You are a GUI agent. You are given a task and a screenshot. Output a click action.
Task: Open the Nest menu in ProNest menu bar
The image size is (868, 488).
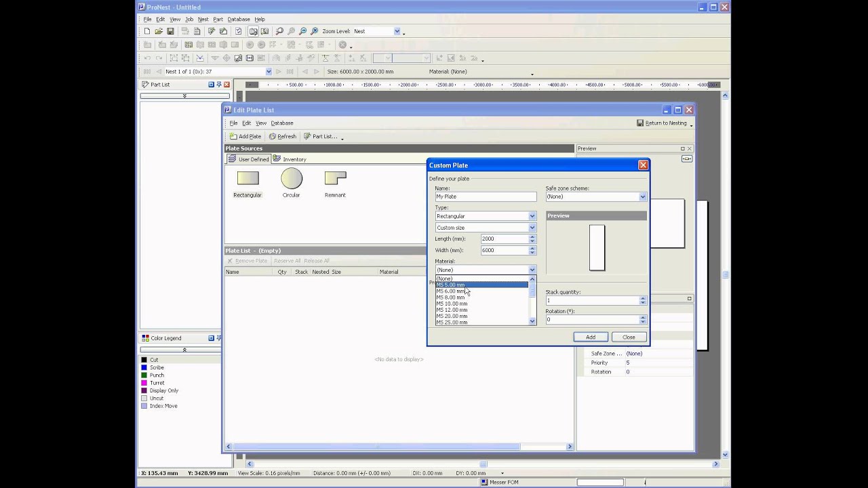click(203, 20)
